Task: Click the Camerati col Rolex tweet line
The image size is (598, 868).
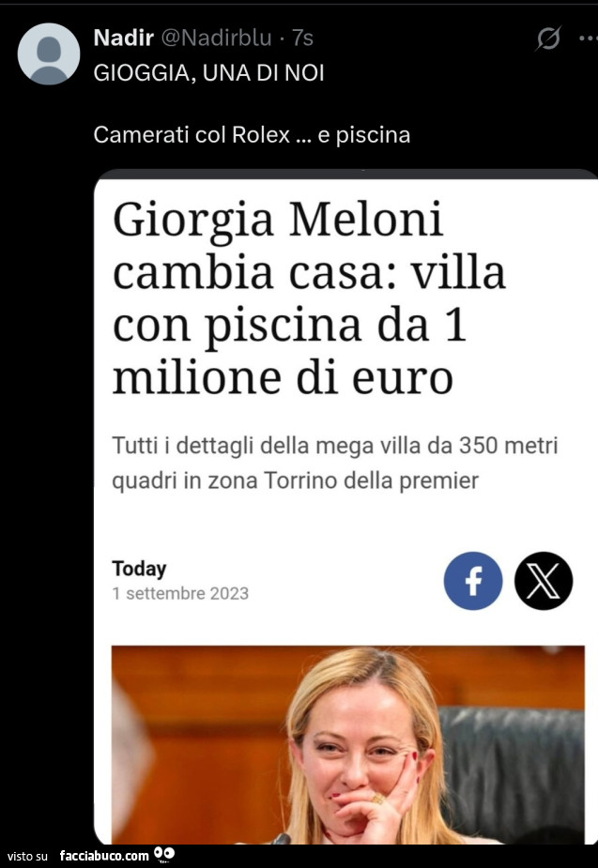Action: [252, 135]
